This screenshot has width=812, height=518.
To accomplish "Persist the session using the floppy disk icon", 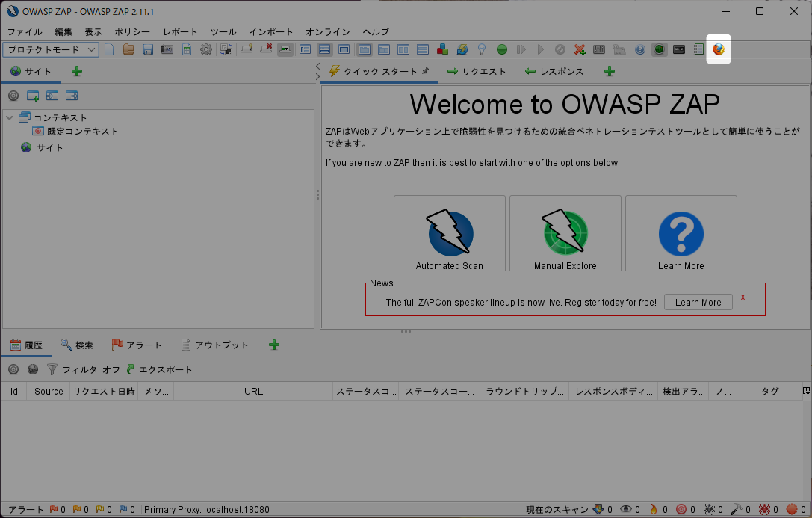I will pyautogui.click(x=148, y=49).
